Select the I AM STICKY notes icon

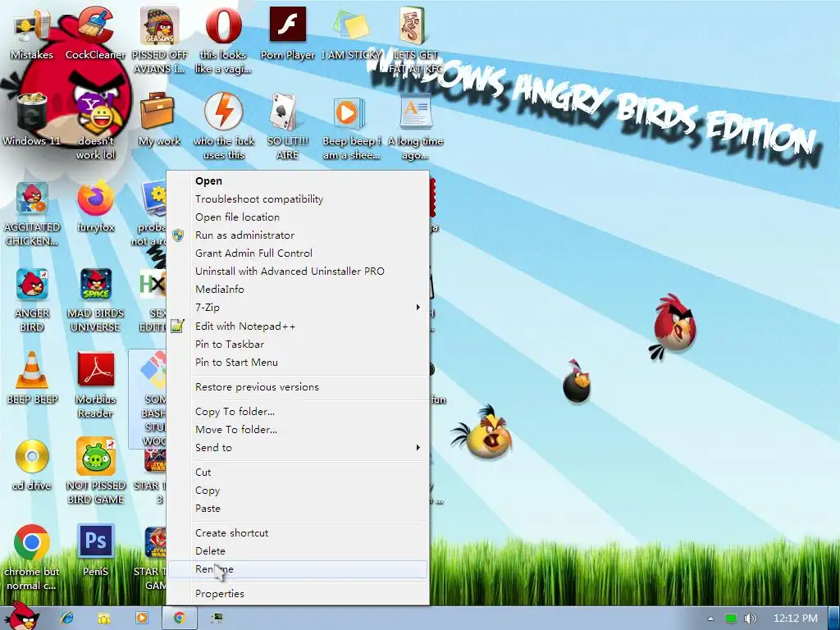point(351,25)
